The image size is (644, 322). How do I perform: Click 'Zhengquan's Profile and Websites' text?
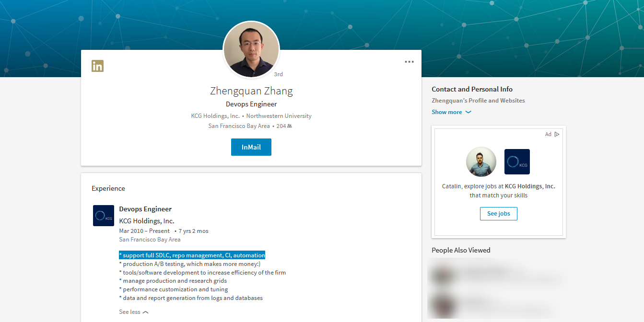(x=478, y=101)
